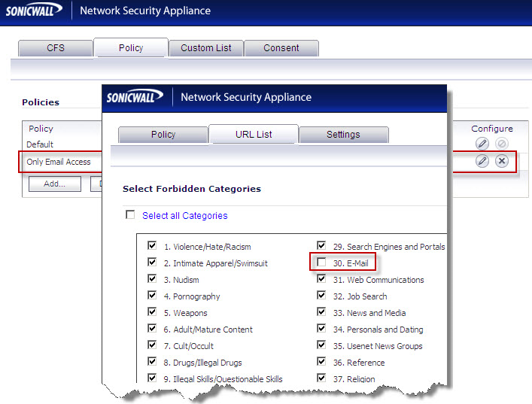Click the SonicWALL logo in the popup window
The width and height of the screenshot is (532, 404).
click(135, 97)
